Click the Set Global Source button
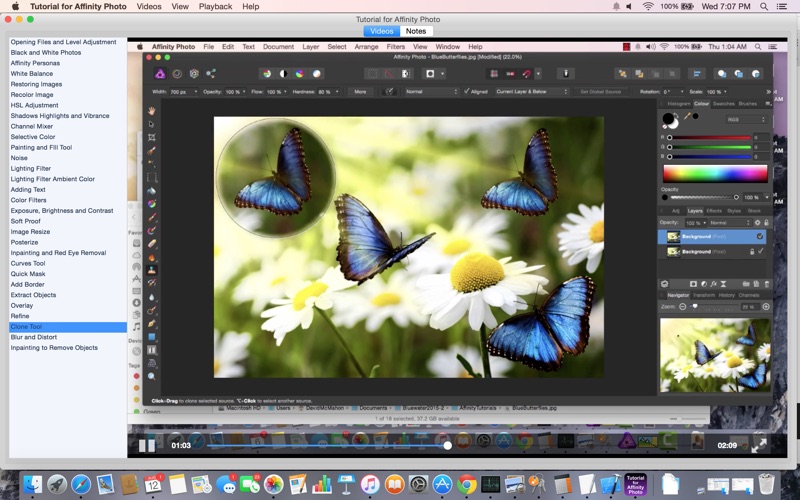This screenshot has width=800, height=500. 601,92
